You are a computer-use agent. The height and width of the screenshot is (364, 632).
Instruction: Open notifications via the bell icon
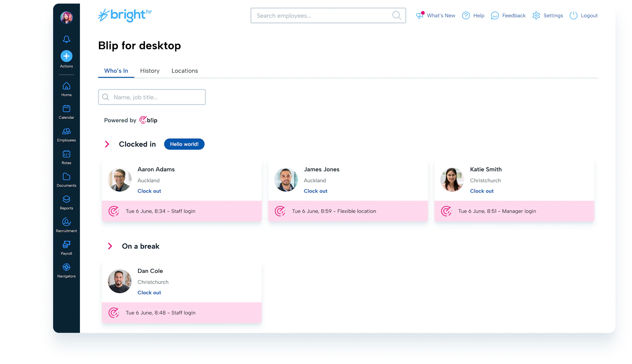(66, 39)
